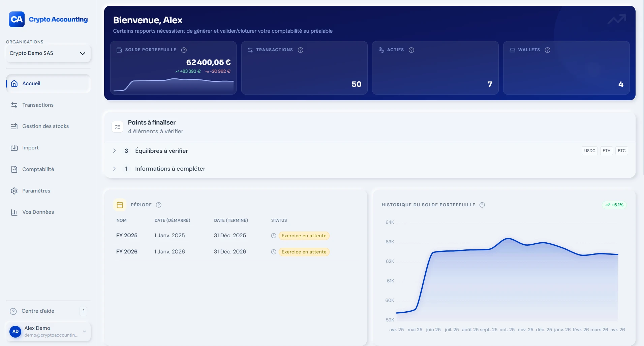Select the Paramètres gear icon
This screenshot has height=346, width=644.
(x=14, y=191)
